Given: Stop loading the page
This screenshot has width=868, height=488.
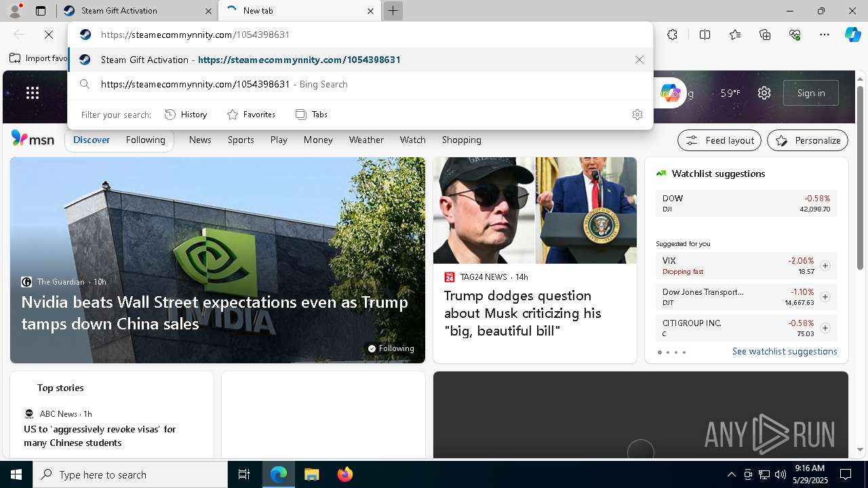Looking at the screenshot, I should (x=49, y=35).
